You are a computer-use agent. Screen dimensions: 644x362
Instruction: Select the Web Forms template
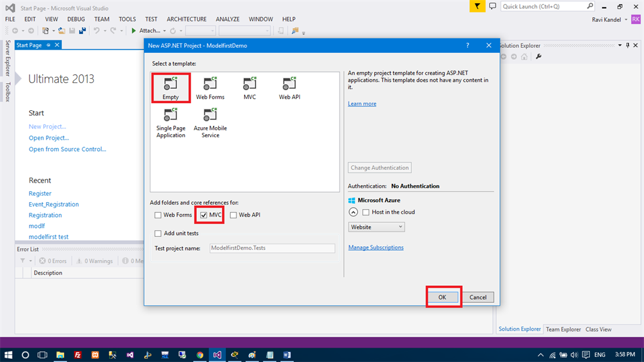pos(210,88)
